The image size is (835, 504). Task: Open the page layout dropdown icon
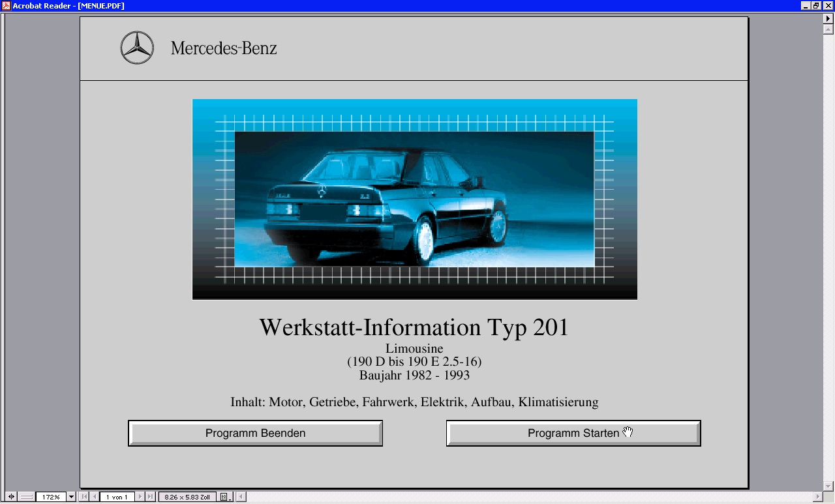click(x=225, y=497)
